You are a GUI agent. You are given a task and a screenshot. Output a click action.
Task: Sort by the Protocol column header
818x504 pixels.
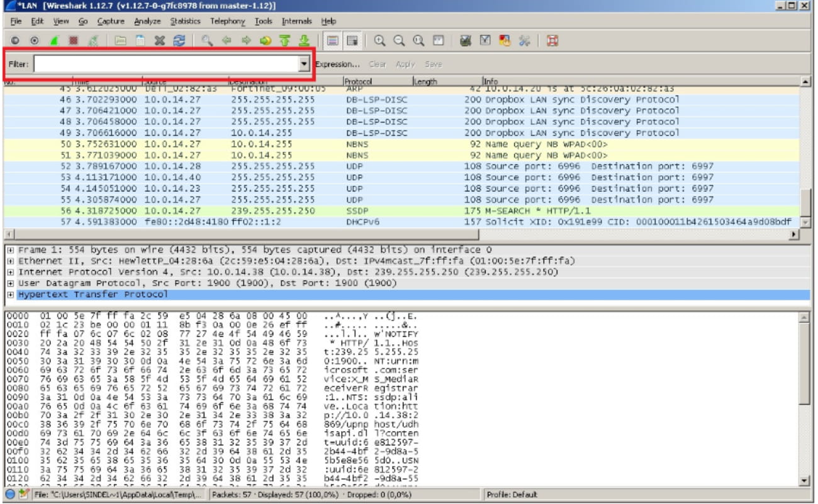pos(377,82)
